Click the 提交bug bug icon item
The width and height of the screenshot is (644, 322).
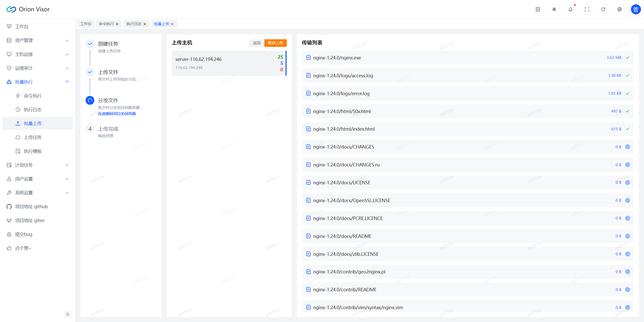pyautogui.click(x=23, y=234)
